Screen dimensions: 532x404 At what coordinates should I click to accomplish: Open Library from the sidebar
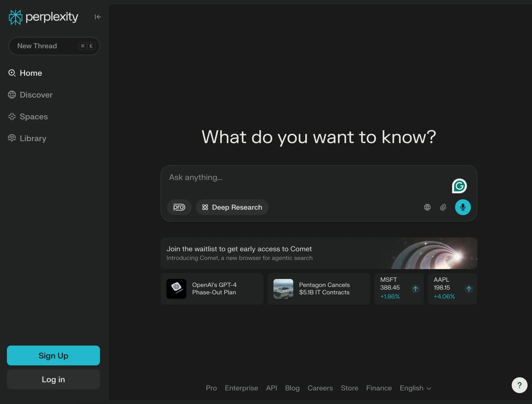(27, 138)
